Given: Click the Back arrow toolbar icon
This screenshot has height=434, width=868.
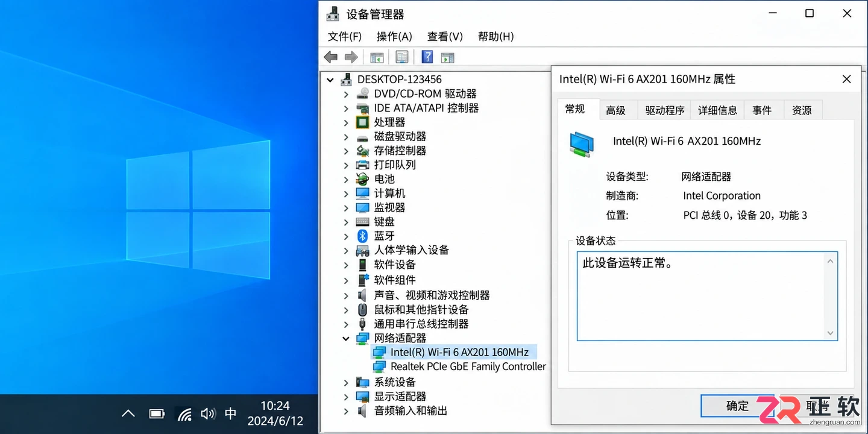Looking at the screenshot, I should pyautogui.click(x=330, y=57).
